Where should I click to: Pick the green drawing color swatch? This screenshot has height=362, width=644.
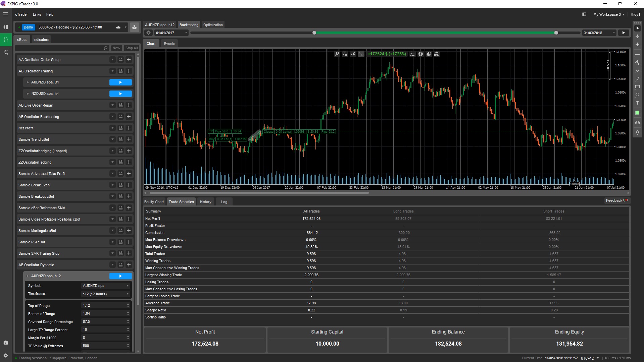637,113
